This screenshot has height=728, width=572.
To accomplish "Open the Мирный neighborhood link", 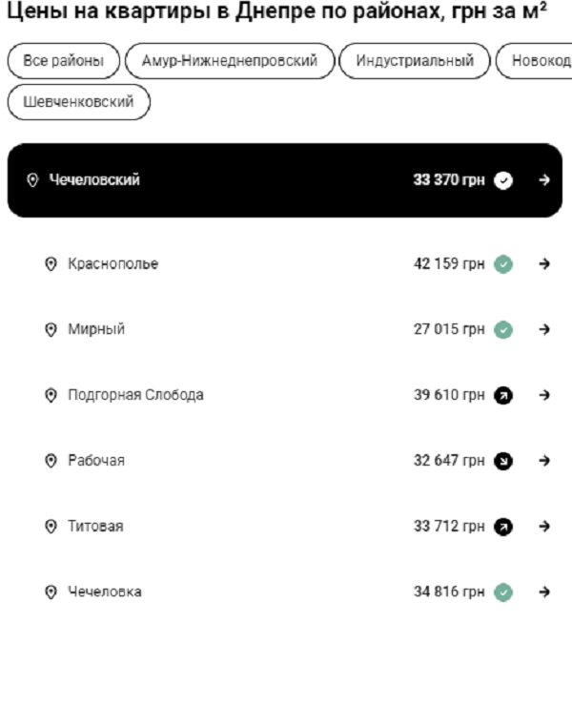I will 96,330.
